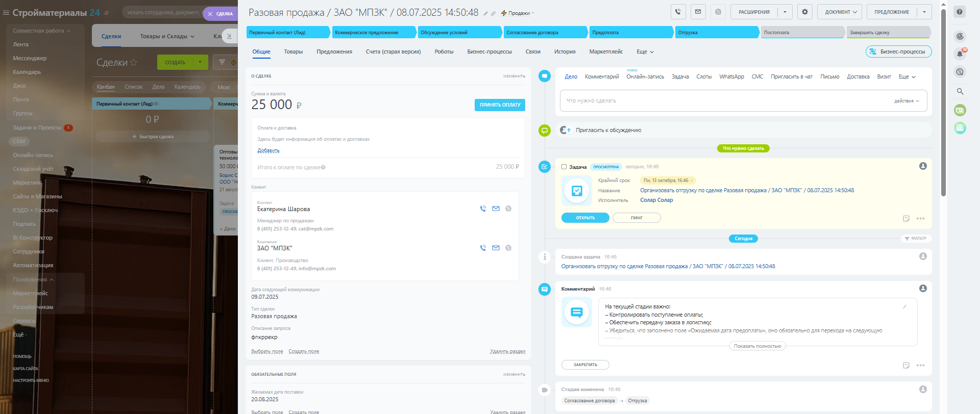The height and width of the screenshot is (414, 980).
Task: Click the Принять оплату button
Action: click(500, 105)
